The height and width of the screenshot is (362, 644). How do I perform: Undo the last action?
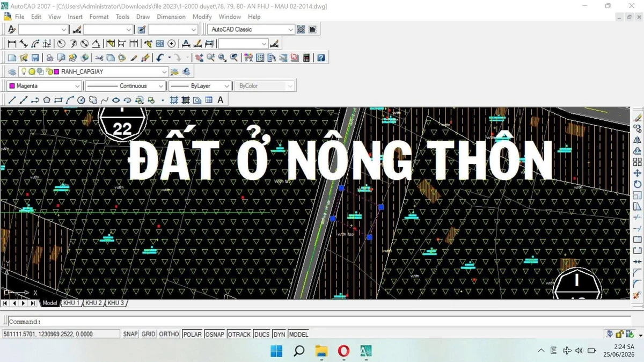click(160, 57)
